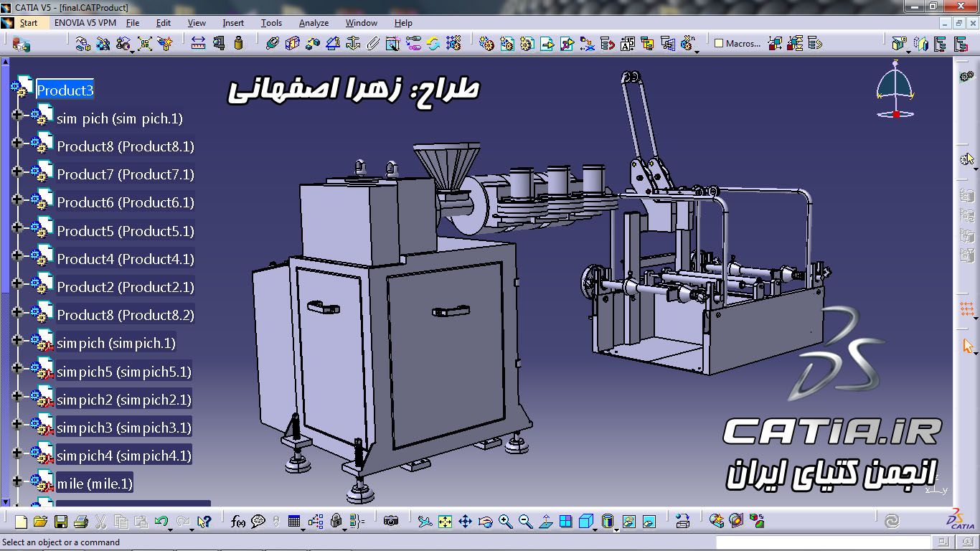Click the Undo arrow icon
980x551 pixels.
pos(161,522)
